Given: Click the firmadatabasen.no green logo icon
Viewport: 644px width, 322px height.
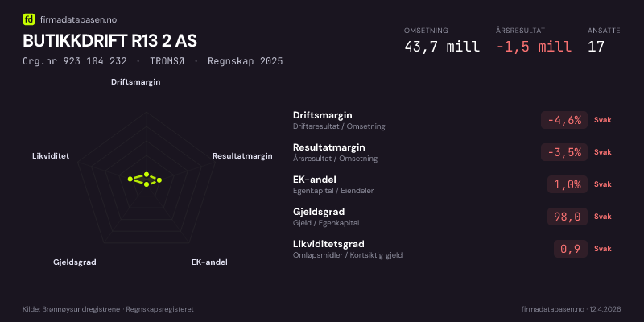Looking at the screenshot, I should [29, 19].
